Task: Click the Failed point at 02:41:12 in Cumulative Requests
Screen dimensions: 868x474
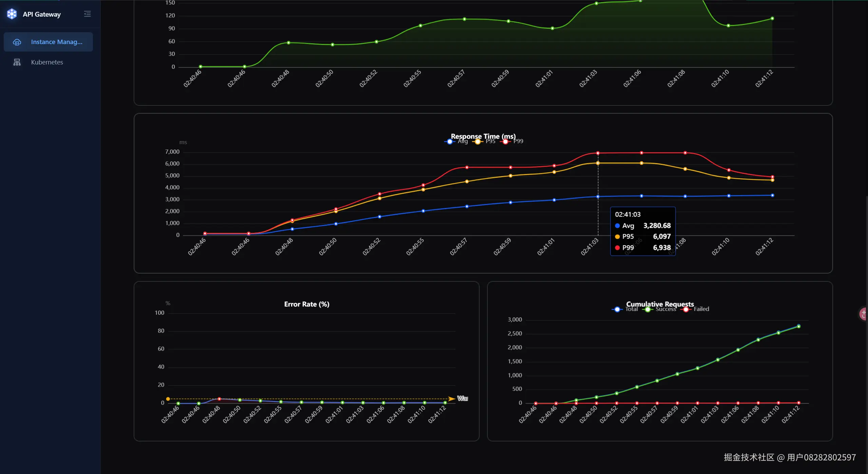Action: click(x=799, y=403)
